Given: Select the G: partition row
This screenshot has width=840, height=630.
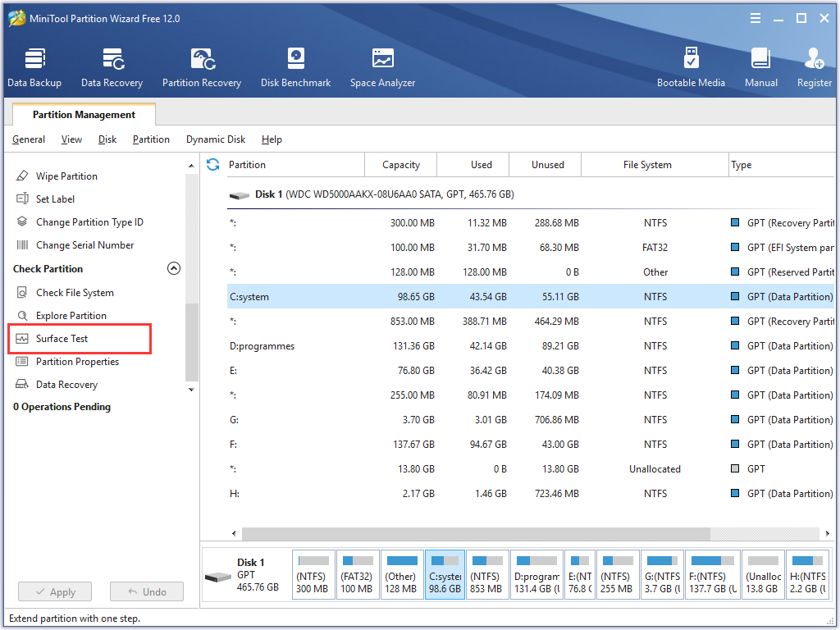Looking at the screenshot, I should (x=531, y=419).
